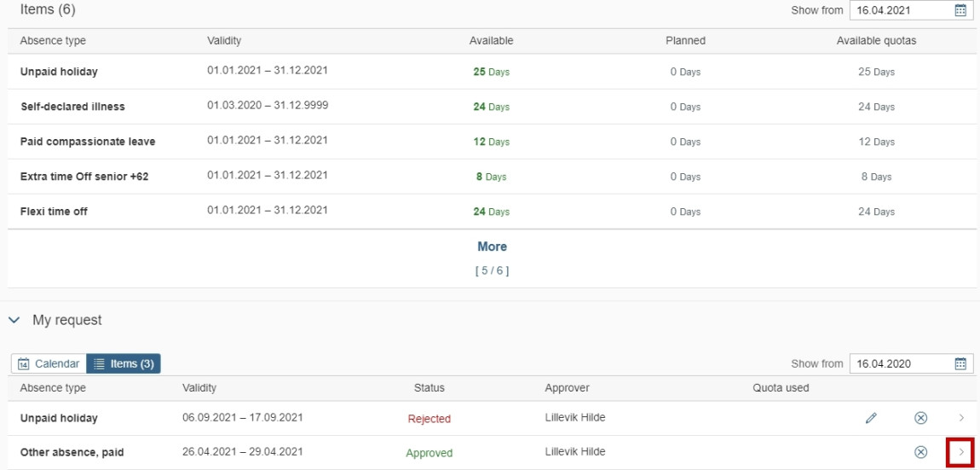Select Extra time Off senior +62 row
The height and width of the screenshot is (470, 980).
pyautogui.click(x=492, y=177)
